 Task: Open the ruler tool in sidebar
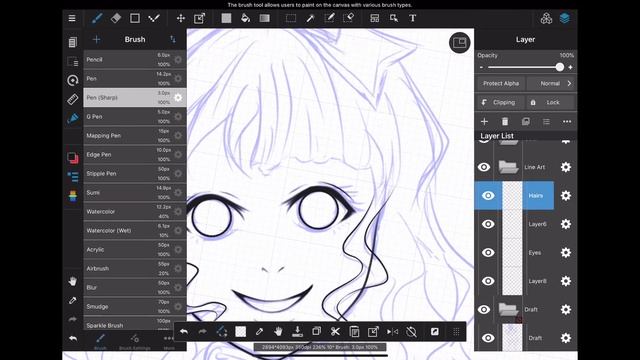pyautogui.click(x=73, y=99)
